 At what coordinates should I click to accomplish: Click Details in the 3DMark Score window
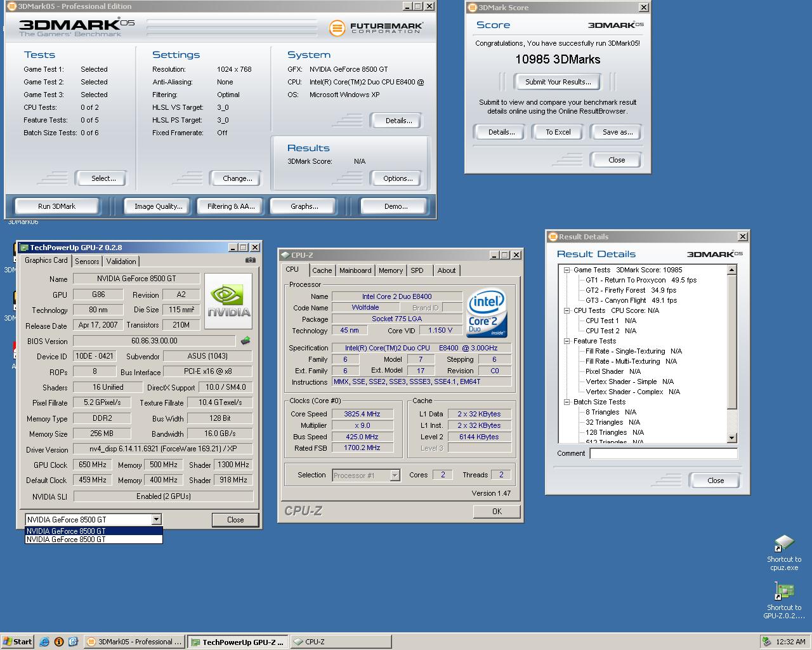501,132
